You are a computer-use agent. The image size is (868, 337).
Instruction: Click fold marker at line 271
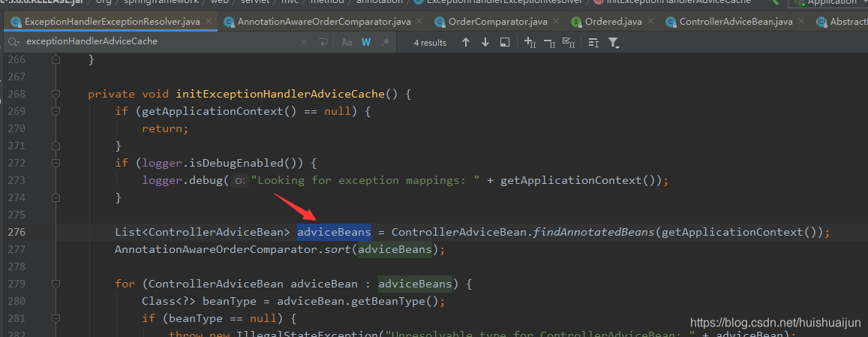(56, 146)
